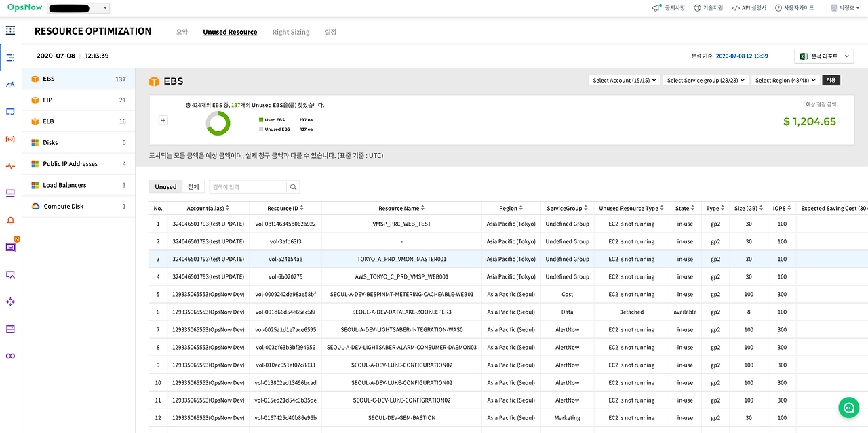
Task: Sort by ServiceGroup column header
Action: pyautogui.click(x=568, y=209)
